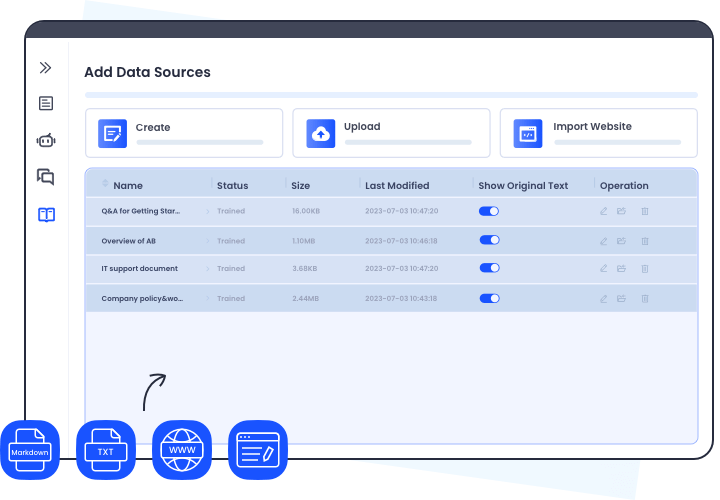
Task: Click the Markdown file type icon
Action: pos(30,450)
